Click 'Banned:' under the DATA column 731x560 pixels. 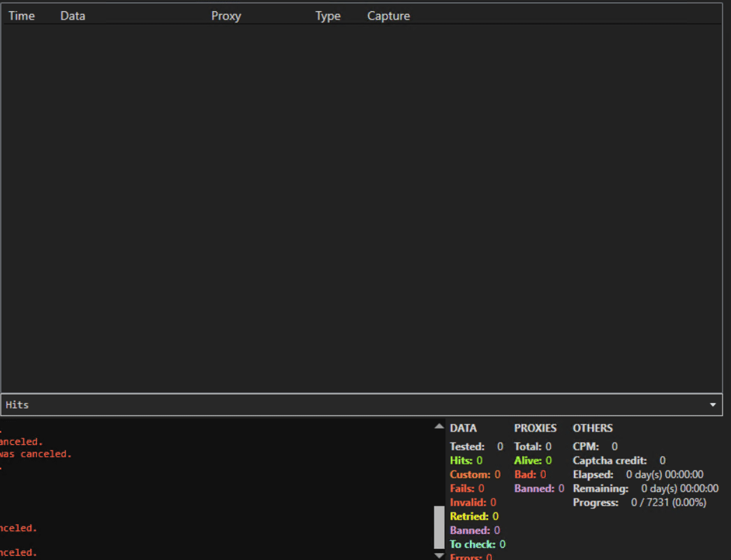[470, 530]
